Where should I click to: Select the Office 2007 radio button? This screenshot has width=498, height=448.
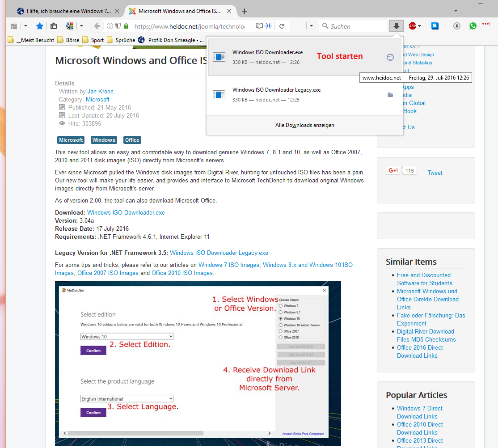point(280,331)
